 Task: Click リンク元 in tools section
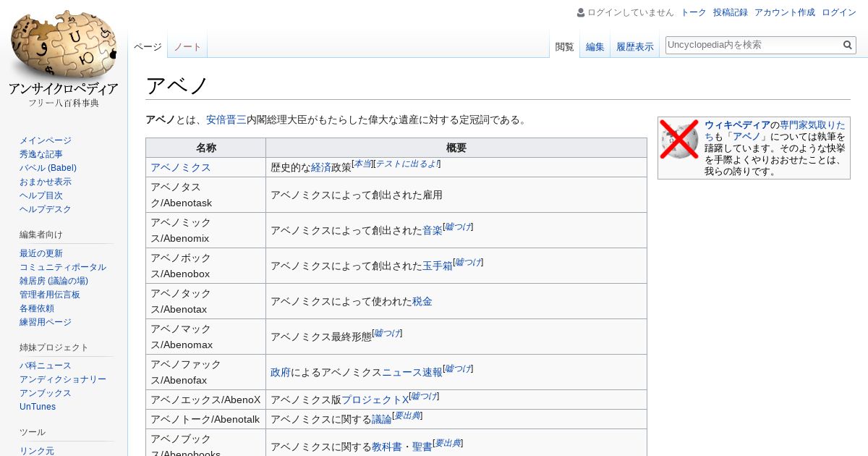click(x=37, y=451)
